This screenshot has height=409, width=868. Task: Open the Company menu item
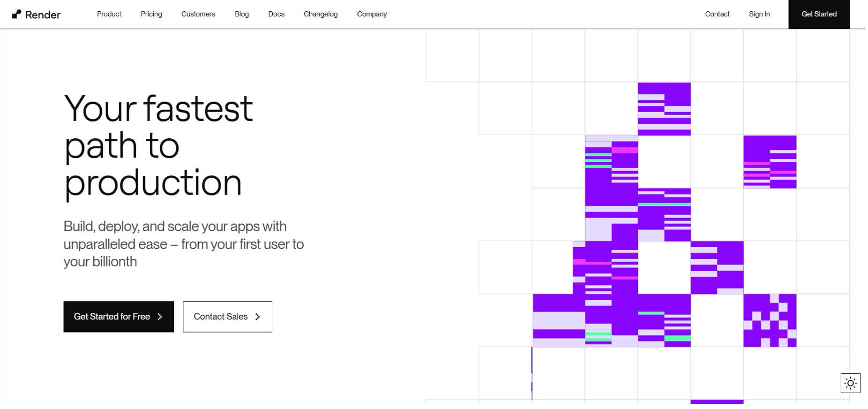(x=372, y=14)
